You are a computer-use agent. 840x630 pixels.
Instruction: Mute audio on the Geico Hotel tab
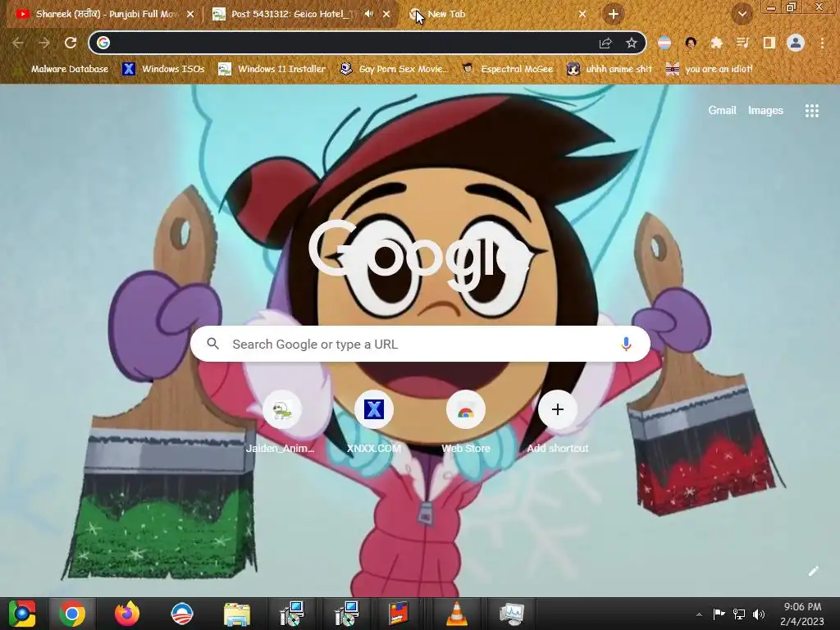pos(368,14)
